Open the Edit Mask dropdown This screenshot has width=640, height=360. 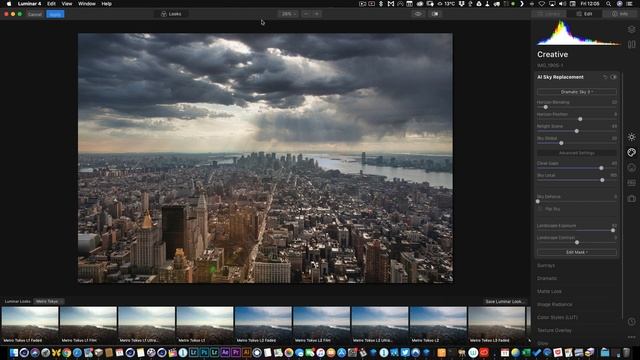pyautogui.click(x=577, y=252)
